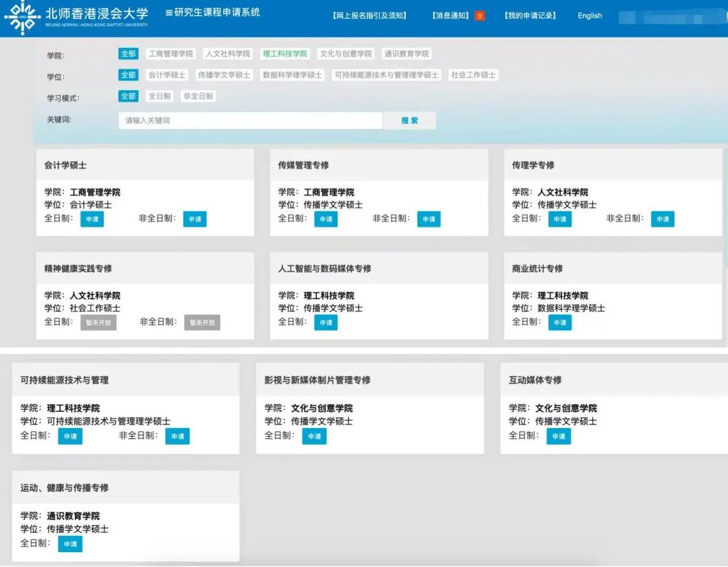Click 暂未开放 on 精神健康实践专修 card
This screenshot has width=728, height=567.
(x=99, y=322)
